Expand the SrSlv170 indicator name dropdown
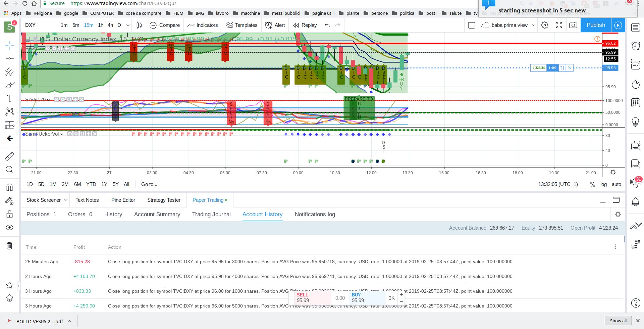 coord(49,100)
